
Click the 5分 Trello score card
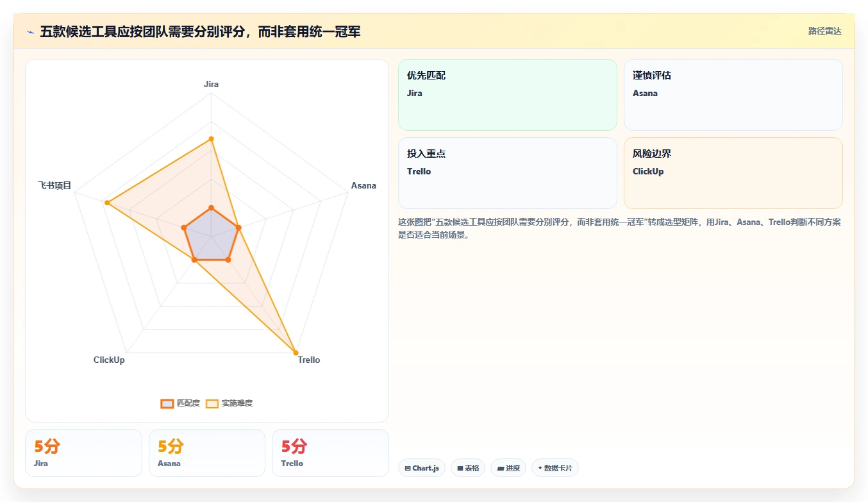[x=330, y=453]
